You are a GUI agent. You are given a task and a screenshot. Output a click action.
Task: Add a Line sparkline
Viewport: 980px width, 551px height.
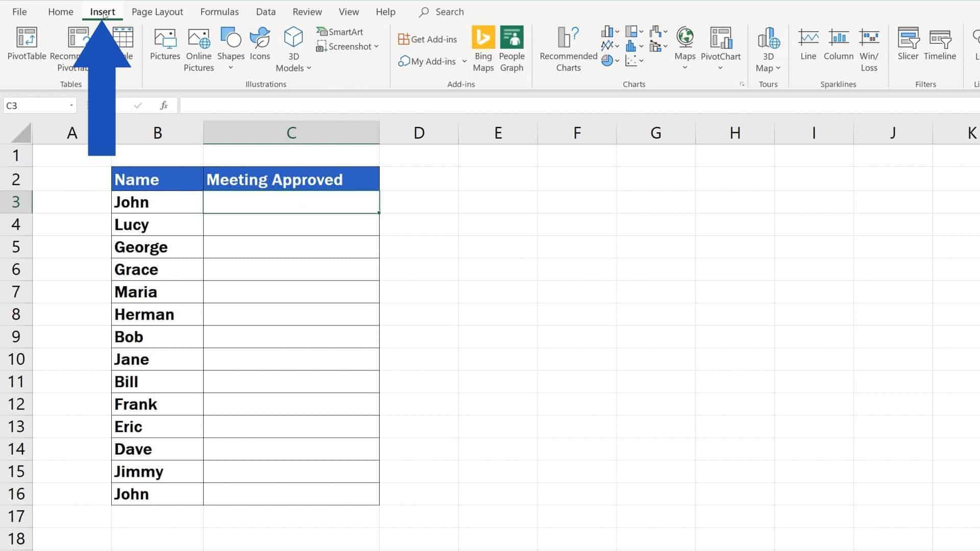807,46
